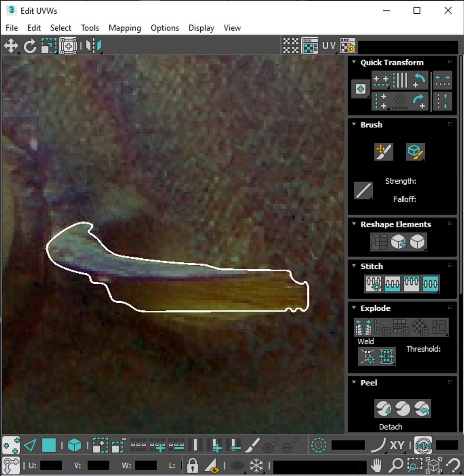Click the Pan View hand icon
The width and height of the screenshot is (464, 476).
pyautogui.click(x=377, y=465)
